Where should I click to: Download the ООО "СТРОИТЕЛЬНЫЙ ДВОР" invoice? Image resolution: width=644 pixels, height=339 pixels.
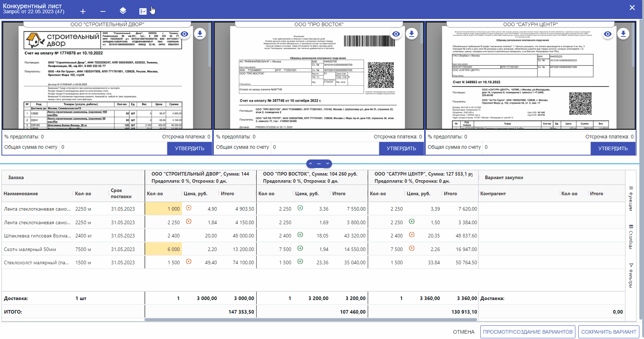click(x=200, y=34)
